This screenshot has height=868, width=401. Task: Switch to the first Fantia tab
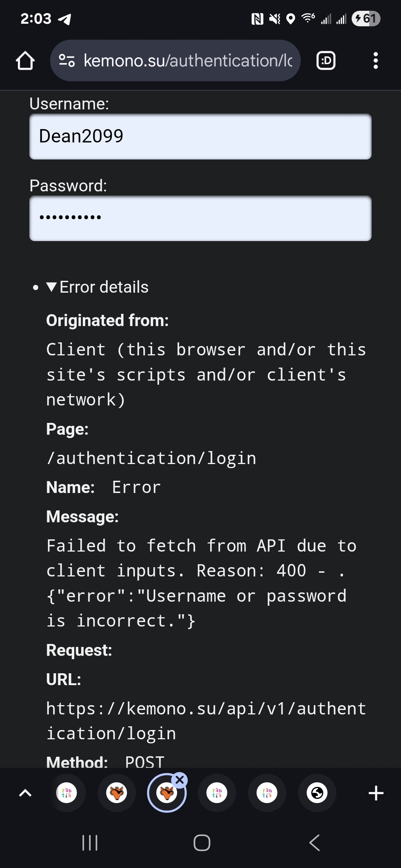point(66,793)
